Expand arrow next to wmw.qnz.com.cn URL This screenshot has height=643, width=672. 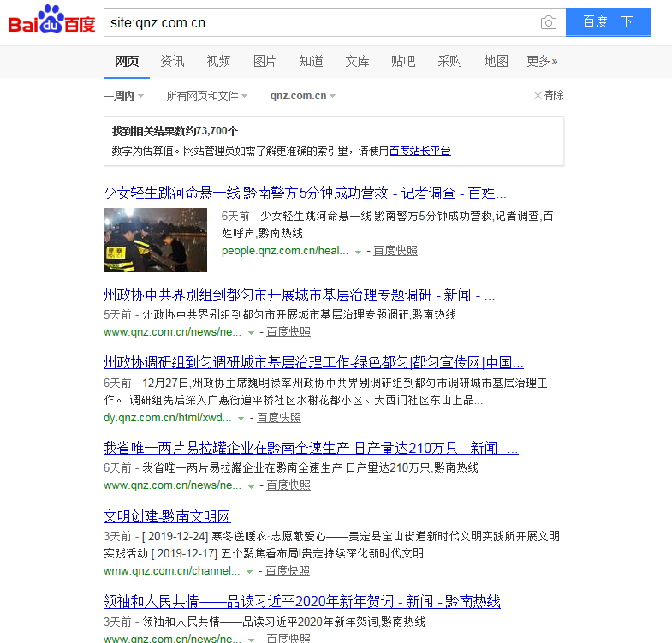[249, 572]
